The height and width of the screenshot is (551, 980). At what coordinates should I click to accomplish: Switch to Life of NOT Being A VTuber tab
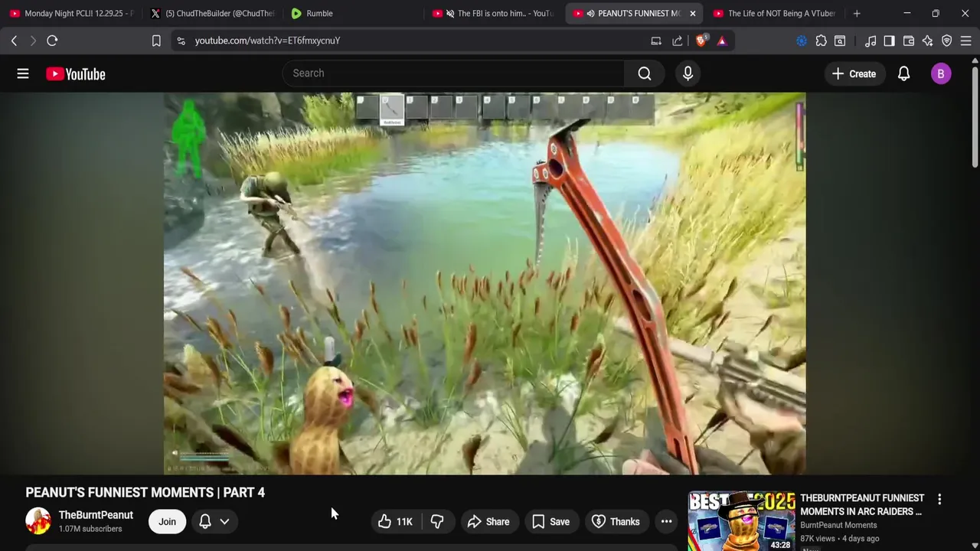coord(775,13)
